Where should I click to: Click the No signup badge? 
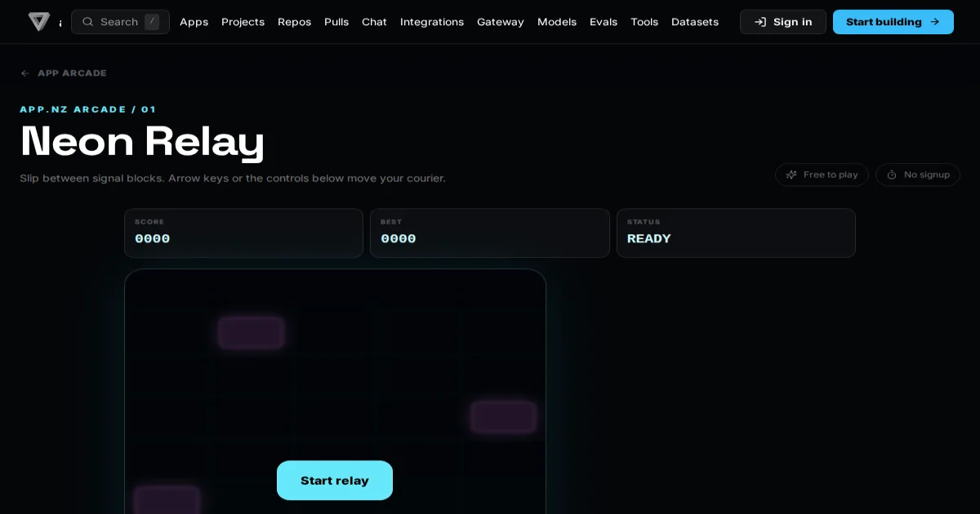click(918, 175)
